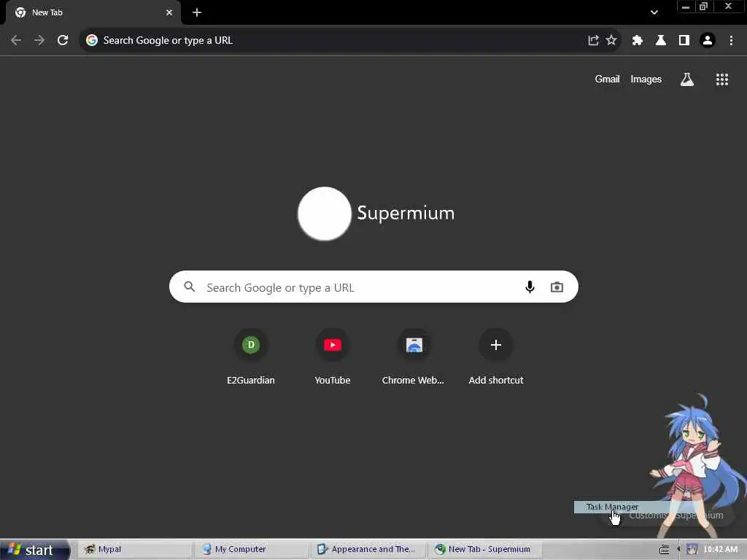
Task: Open Gmail link
Action: coord(607,79)
